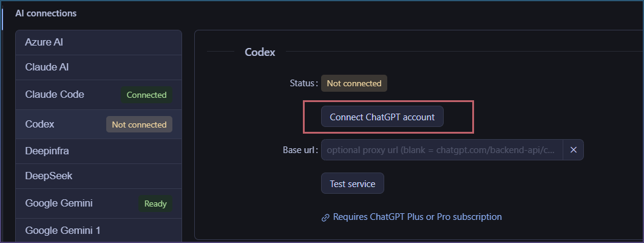The image size is (644, 243).
Task: Click the chain link icon beside subscription note
Action: pyautogui.click(x=325, y=217)
